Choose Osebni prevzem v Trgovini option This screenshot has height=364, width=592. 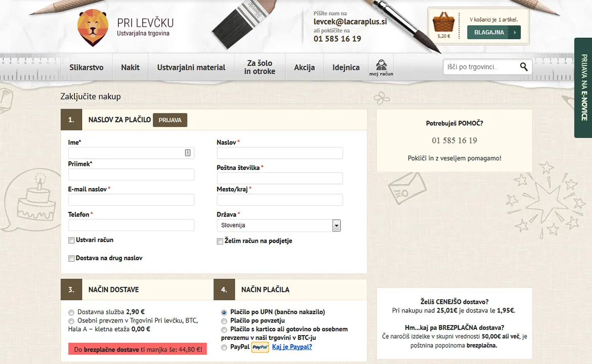pyautogui.click(x=71, y=321)
